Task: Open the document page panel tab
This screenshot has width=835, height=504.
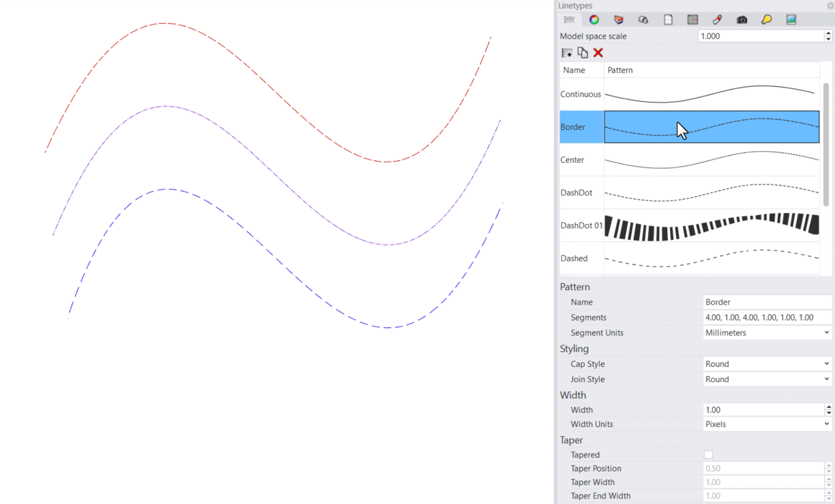Action: (668, 19)
